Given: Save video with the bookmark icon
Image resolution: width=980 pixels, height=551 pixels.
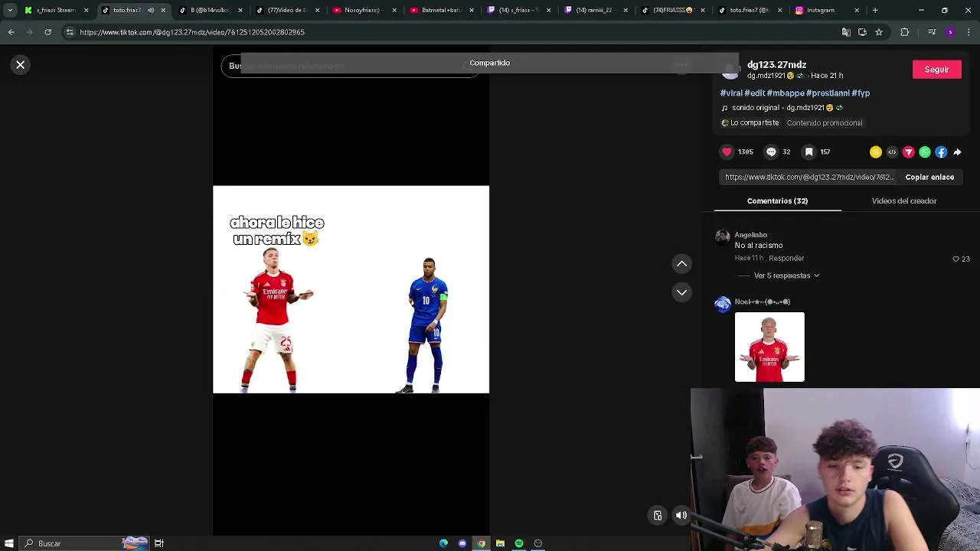Looking at the screenshot, I should point(808,152).
